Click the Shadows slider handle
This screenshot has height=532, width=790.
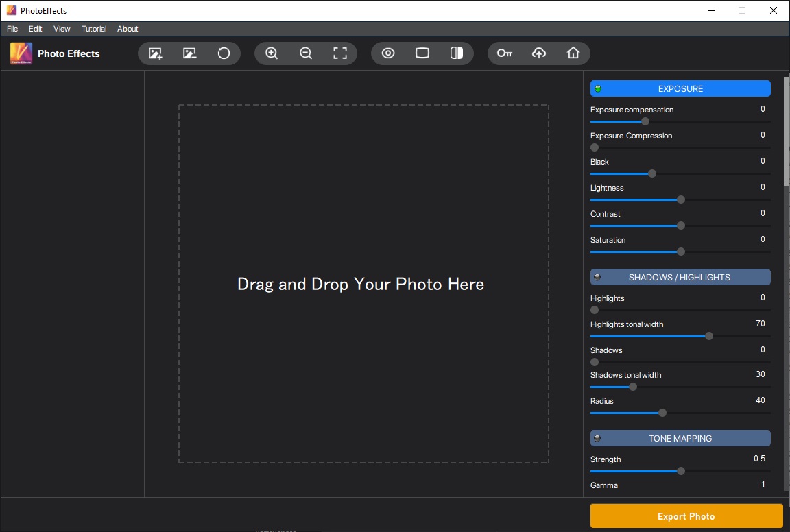(x=595, y=362)
